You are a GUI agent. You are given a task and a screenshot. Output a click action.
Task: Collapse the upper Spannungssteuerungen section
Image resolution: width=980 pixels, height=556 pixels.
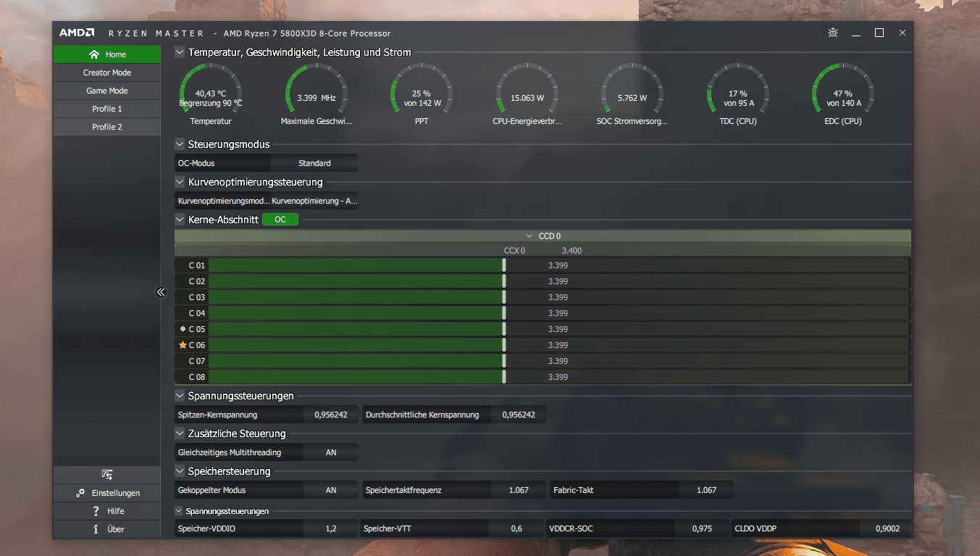coord(180,396)
